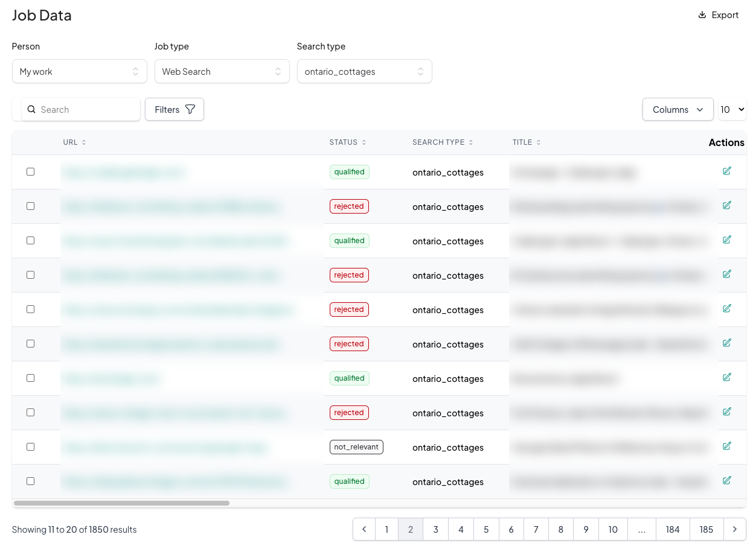Jump to page 8
Viewport: 756px width, 546px height.
(x=561, y=529)
